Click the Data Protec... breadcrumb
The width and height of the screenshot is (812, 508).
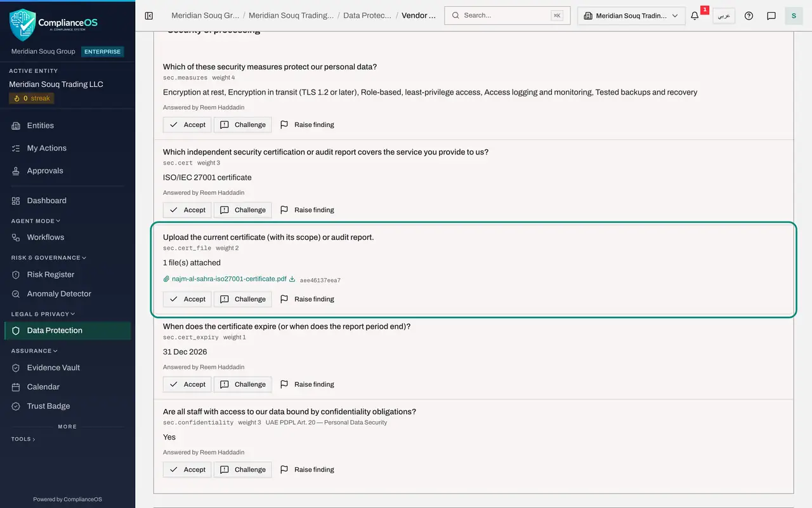pyautogui.click(x=367, y=15)
